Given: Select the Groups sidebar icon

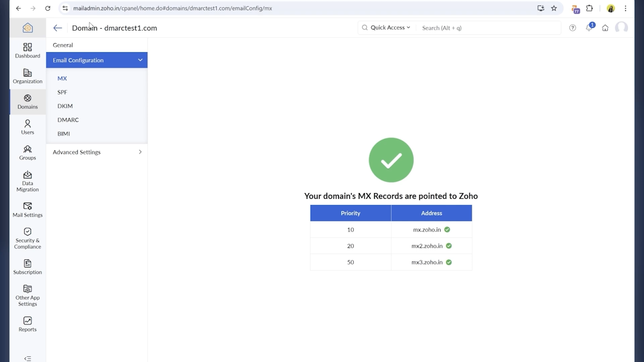Looking at the screenshot, I should 27,152.
